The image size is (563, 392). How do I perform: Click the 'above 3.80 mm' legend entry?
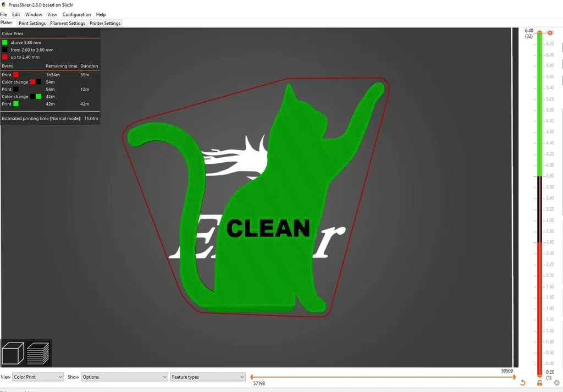click(x=26, y=42)
